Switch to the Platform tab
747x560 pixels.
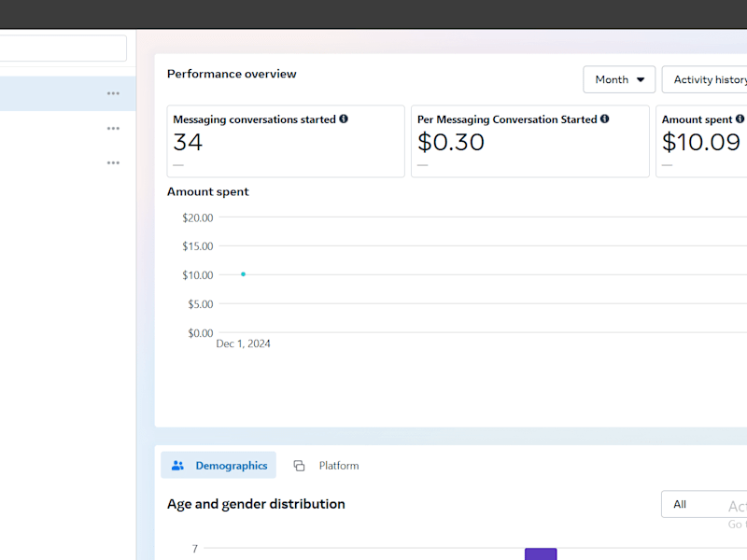pyautogui.click(x=327, y=465)
